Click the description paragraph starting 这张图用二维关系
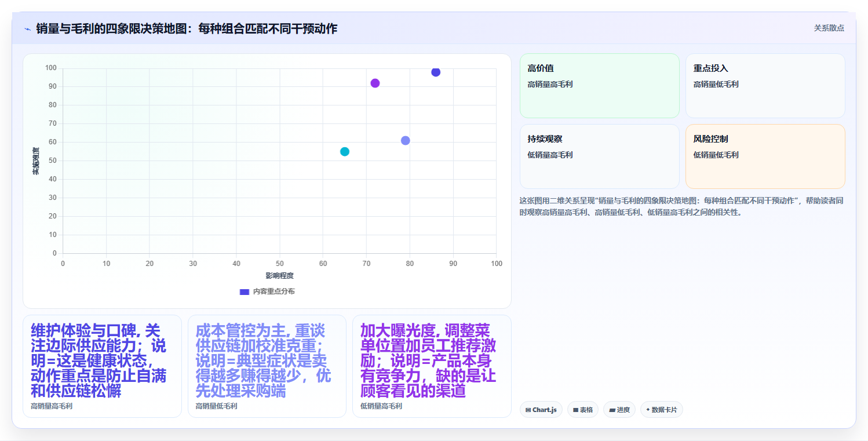The image size is (868, 441). pyautogui.click(x=681, y=206)
